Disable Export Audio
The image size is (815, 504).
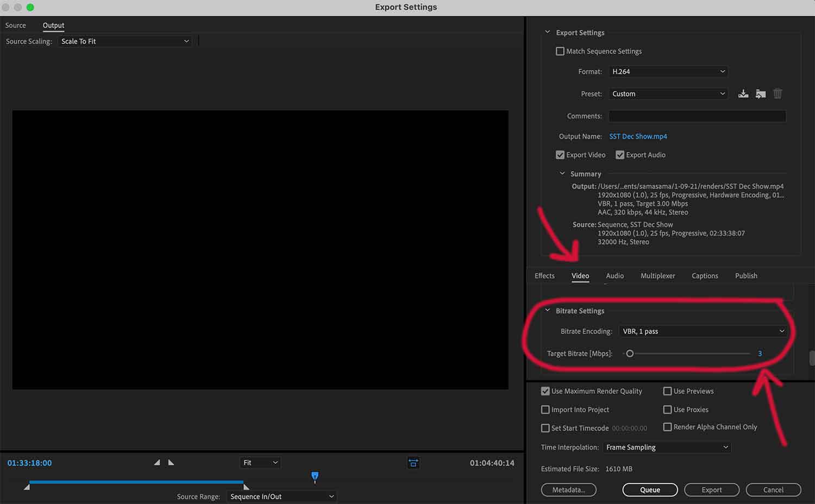pyautogui.click(x=620, y=155)
